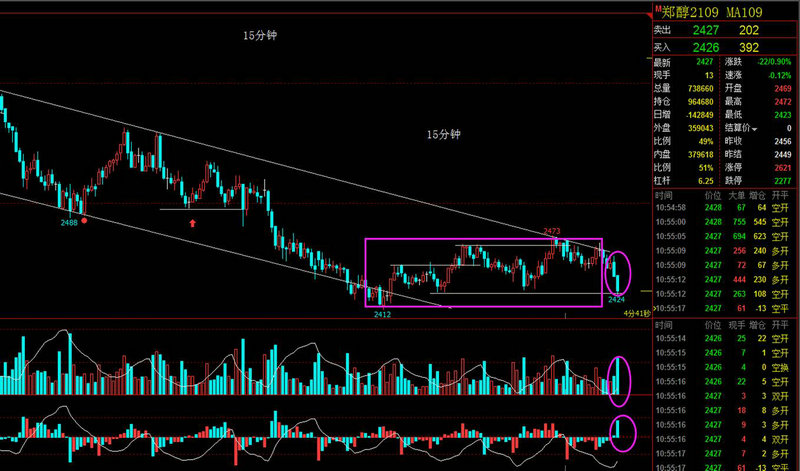Select the magenta ellipse around latest candle
This screenshot has width=800, height=471.
tap(619, 273)
